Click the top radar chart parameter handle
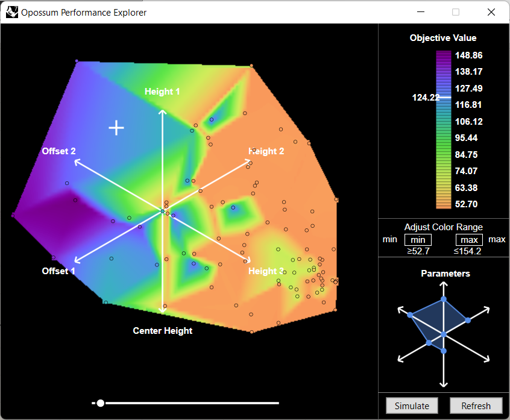Viewport: 510px width, 420px height. pos(444,299)
